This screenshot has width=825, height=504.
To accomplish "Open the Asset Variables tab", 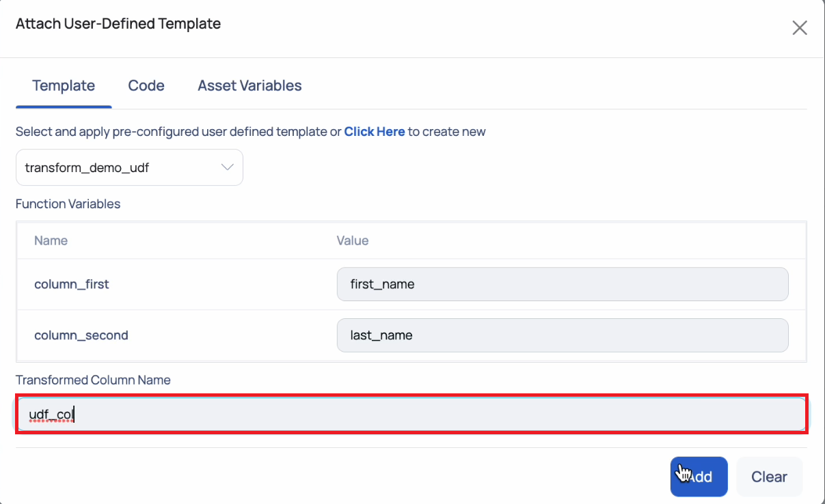I will 249,86.
